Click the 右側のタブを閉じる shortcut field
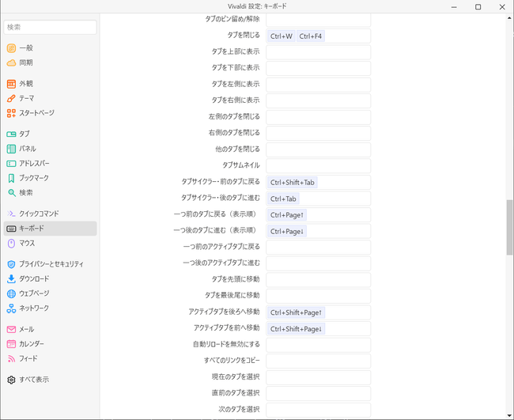The image size is (514, 420). (x=319, y=134)
